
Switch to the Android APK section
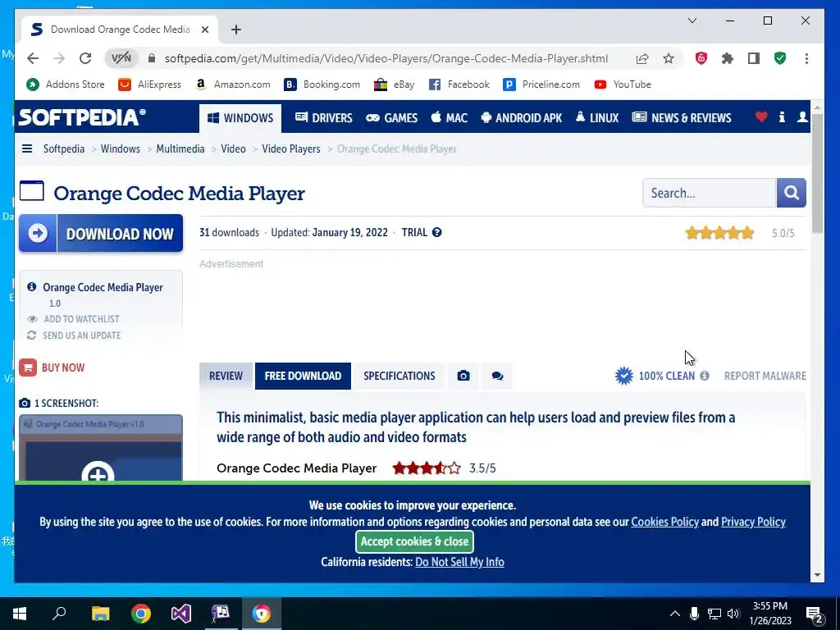521,118
